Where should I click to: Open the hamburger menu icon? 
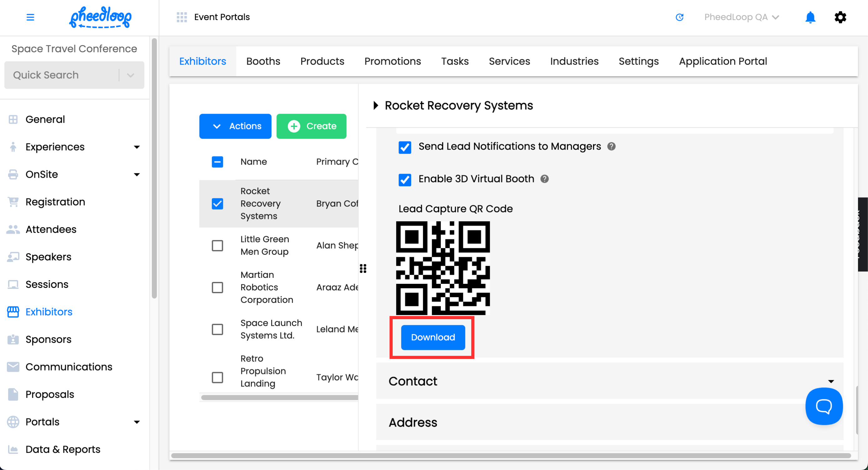point(30,17)
